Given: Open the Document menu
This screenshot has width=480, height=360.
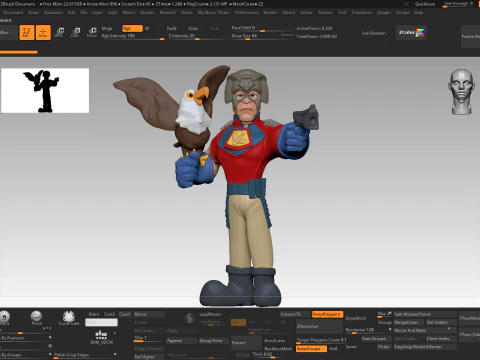Looking at the screenshot, I should (13, 12).
